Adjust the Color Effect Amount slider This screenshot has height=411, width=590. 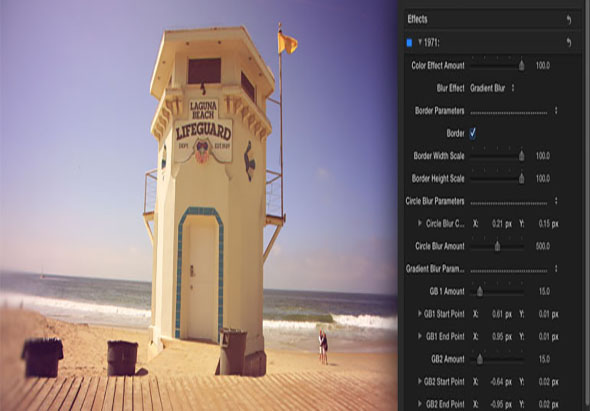point(522,65)
